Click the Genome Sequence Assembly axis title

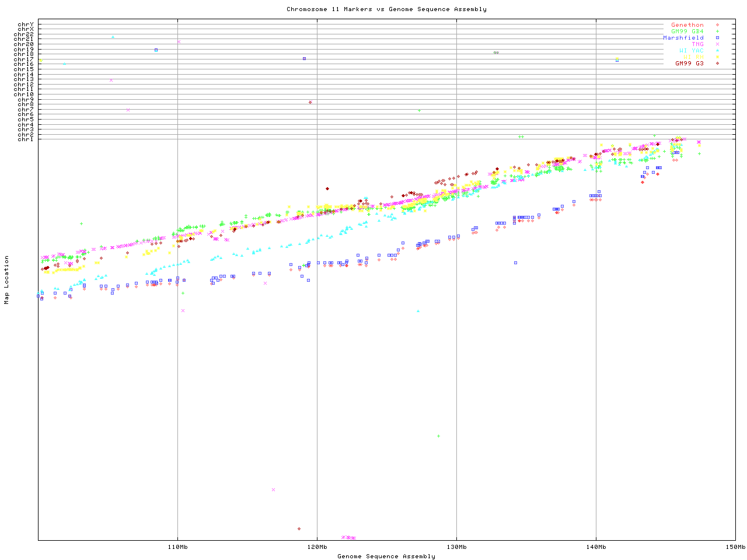(386, 556)
